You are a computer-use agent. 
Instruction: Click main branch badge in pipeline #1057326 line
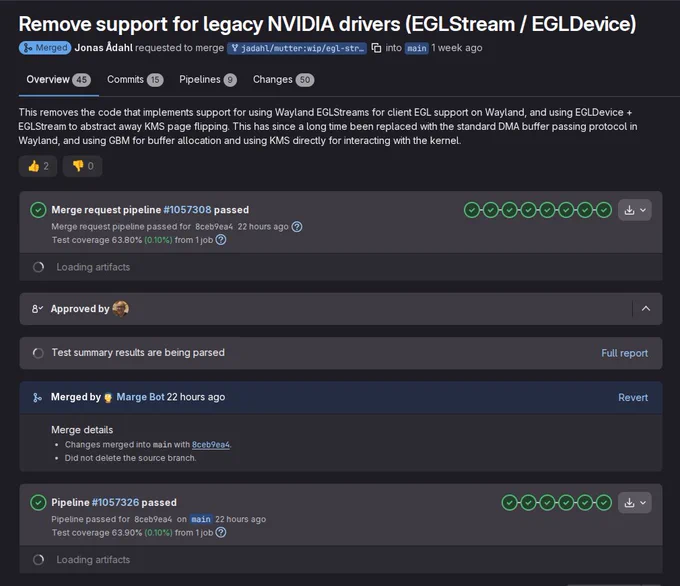(x=201, y=520)
